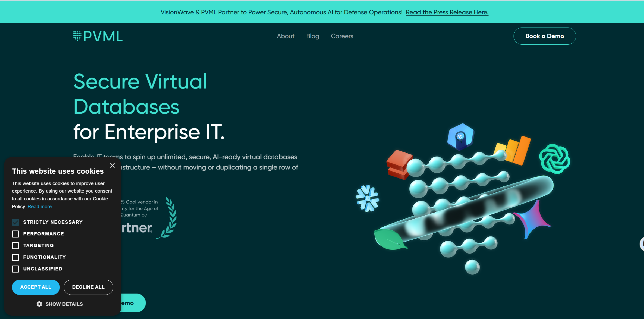This screenshot has width=644, height=319.
Task: Click the teal demo button at bottom
Action: click(133, 303)
